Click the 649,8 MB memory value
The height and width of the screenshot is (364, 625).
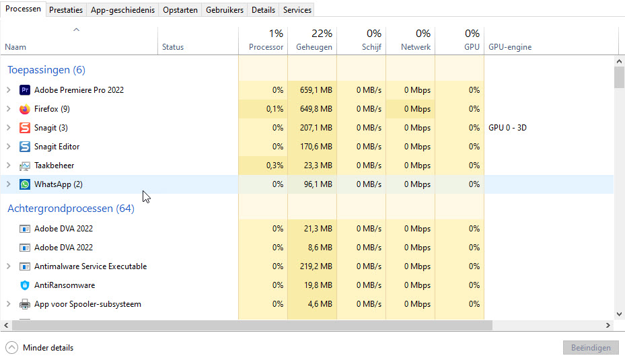click(x=316, y=109)
